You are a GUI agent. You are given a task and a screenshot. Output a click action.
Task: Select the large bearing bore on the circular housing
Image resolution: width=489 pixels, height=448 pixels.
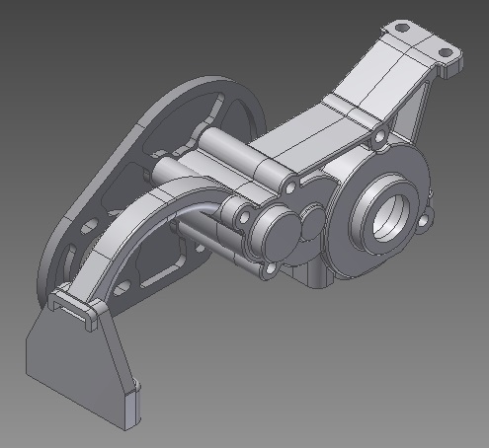[x=391, y=218]
